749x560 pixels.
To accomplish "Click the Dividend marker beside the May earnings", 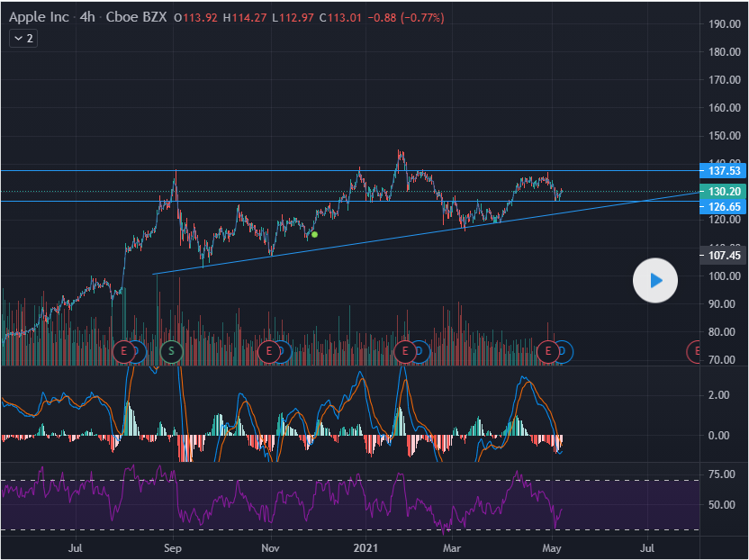I will (x=564, y=350).
